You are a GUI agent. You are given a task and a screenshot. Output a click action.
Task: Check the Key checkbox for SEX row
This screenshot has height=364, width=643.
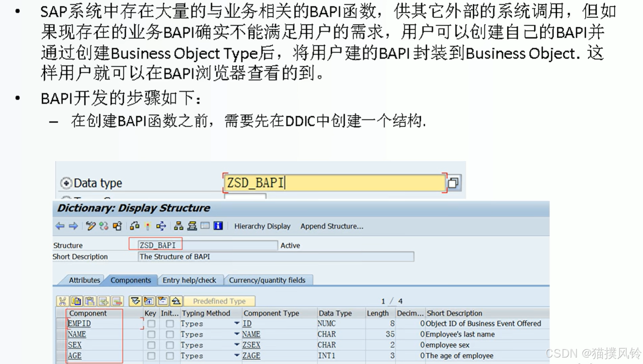point(151,345)
